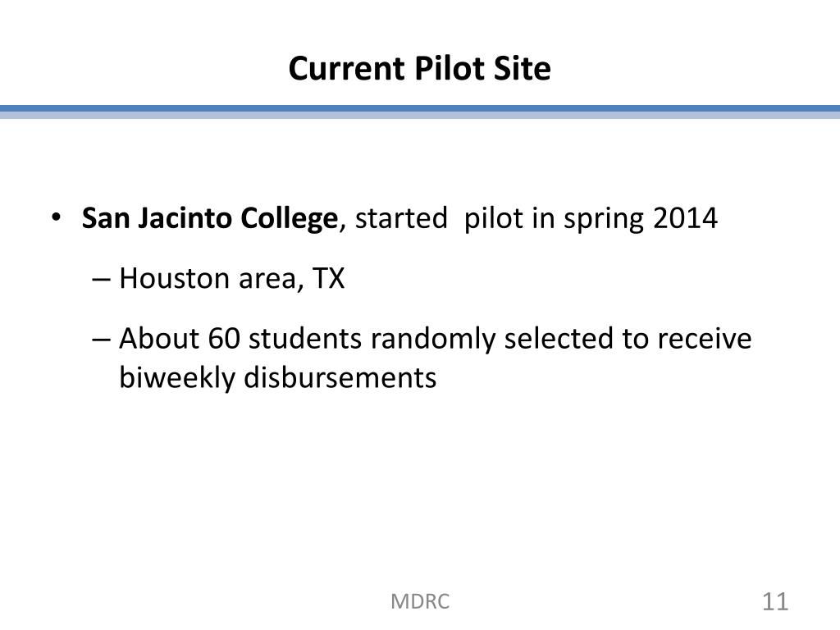This screenshot has width=840, height=630.
Task: Select the bold 'San Jacinto College' text
Action: point(210,218)
